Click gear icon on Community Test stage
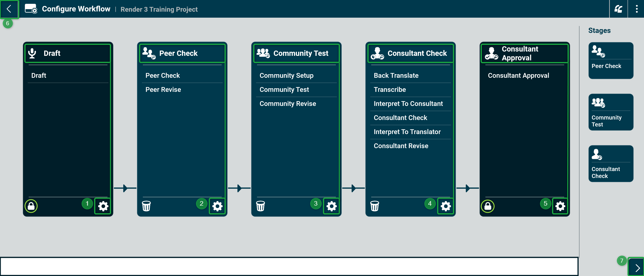The width and height of the screenshot is (644, 276). pyautogui.click(x=331, y=206)
